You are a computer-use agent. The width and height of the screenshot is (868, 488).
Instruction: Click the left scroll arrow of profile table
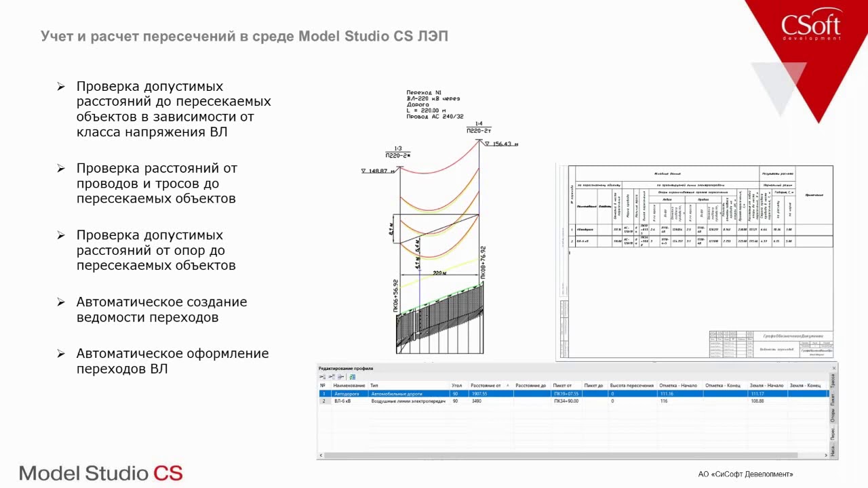(321, 455)
